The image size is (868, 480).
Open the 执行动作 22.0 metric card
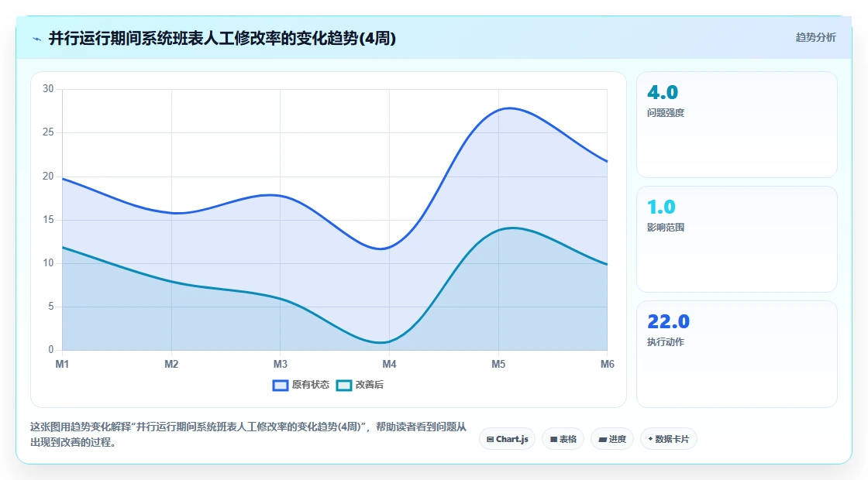click(737, 354)
